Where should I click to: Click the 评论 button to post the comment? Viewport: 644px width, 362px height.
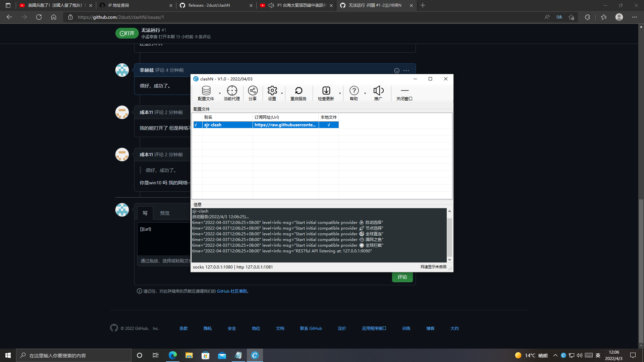point(402,277)
